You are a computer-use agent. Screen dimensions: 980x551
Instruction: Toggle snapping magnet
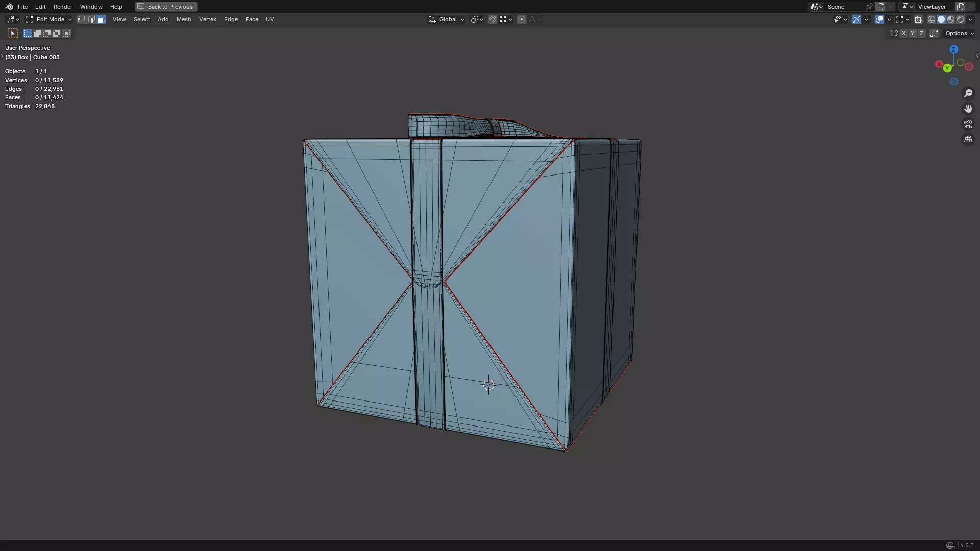tap(493, 19)
